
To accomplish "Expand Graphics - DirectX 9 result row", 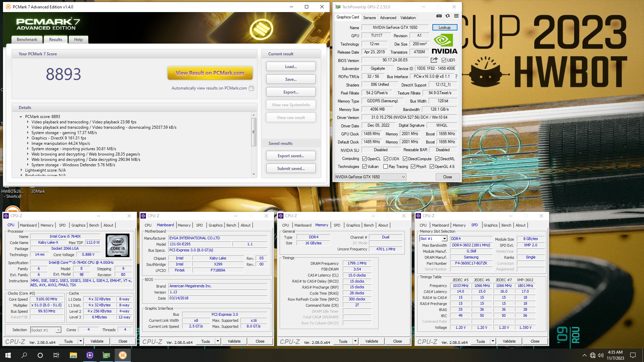I will 28,138.
